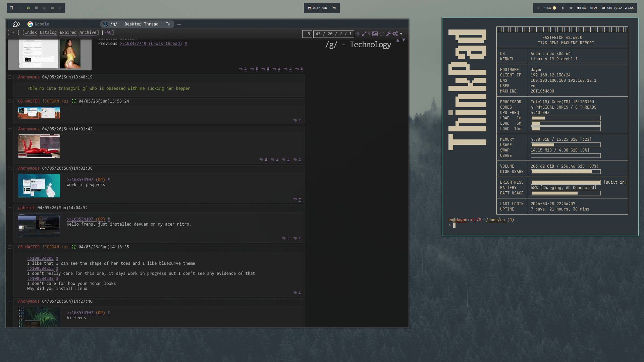644x362 pixels.
Task: Click the lightning bolt updater icon
Action: point(369,34)
